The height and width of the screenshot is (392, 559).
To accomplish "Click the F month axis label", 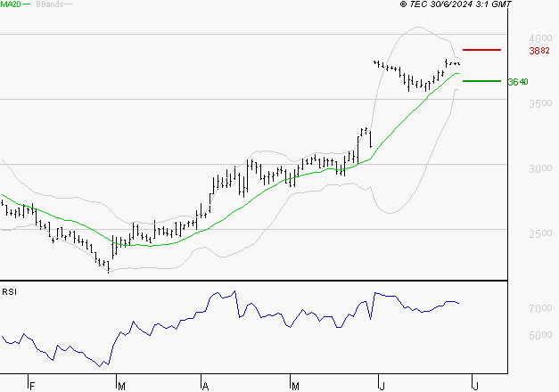I will [x=32, y=387].
